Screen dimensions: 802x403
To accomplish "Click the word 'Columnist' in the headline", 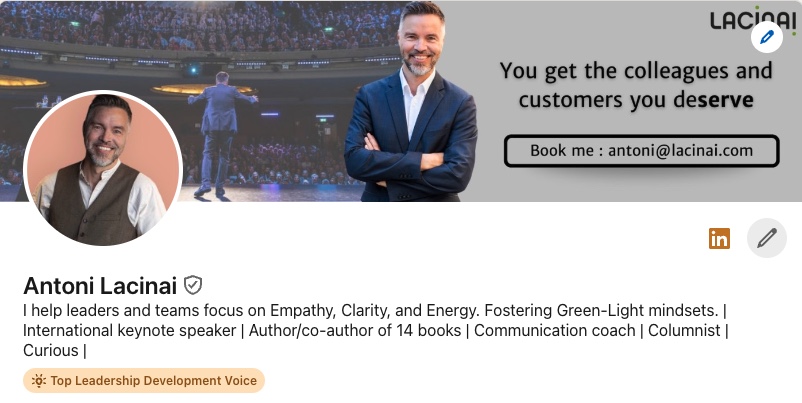I will (684, 330).
